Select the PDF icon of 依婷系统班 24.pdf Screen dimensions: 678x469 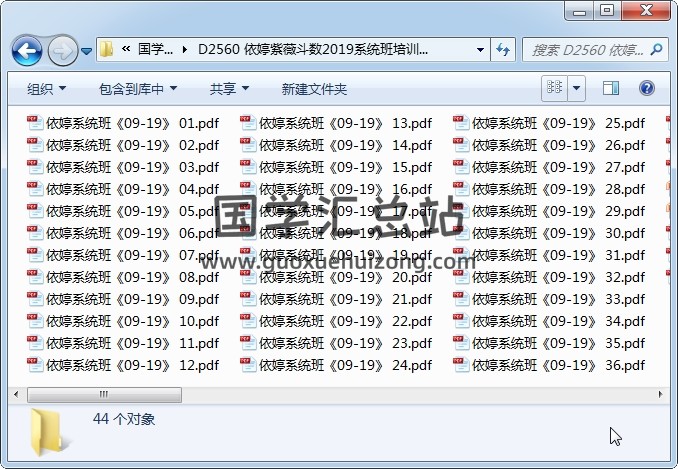tap(248, 365)
